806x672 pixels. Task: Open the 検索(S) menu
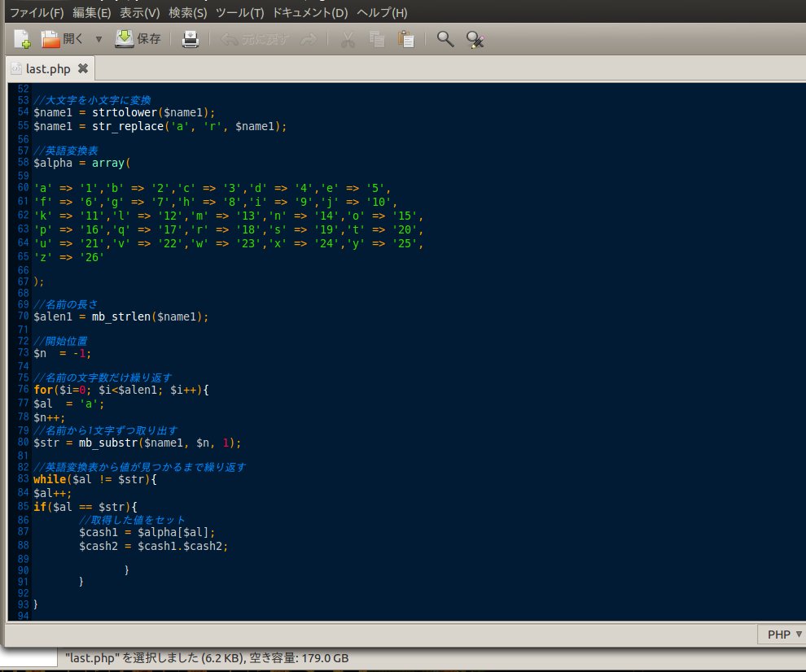[x=187, y=13]
